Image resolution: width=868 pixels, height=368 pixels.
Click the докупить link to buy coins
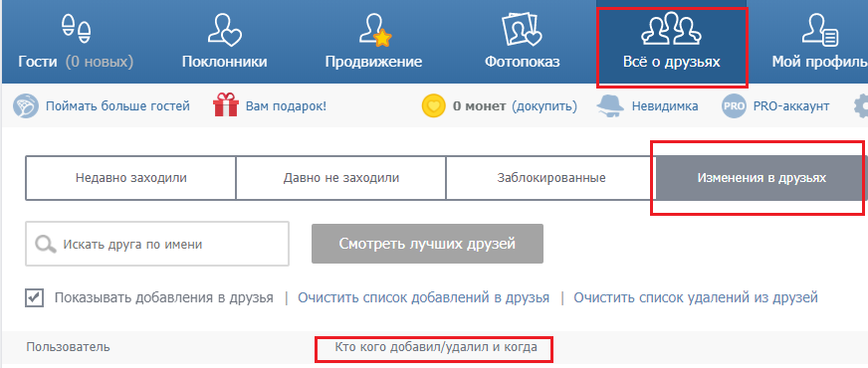click(x=543, y=105)
